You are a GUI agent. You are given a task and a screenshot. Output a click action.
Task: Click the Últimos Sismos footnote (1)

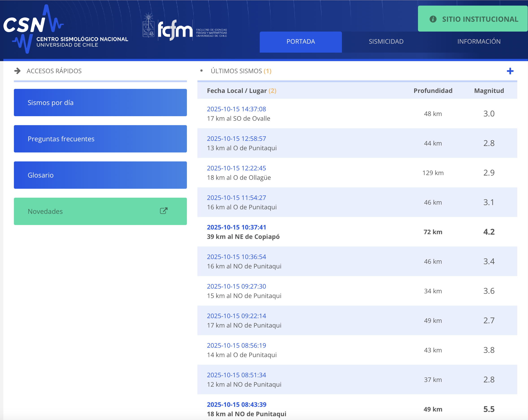[267, 71]
